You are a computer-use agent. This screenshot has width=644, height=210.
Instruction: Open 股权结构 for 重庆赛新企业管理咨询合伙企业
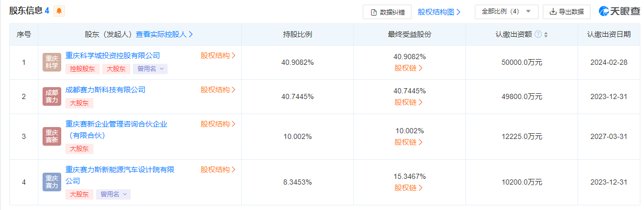(218, 124)
